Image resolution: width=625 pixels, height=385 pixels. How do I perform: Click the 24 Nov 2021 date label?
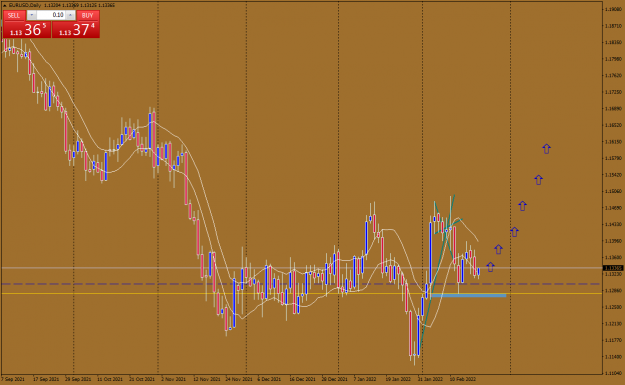238,379
